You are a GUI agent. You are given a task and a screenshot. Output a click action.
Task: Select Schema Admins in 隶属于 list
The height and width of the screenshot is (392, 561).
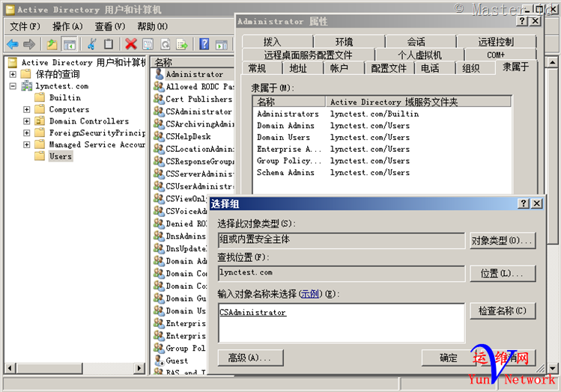[285, 172]
